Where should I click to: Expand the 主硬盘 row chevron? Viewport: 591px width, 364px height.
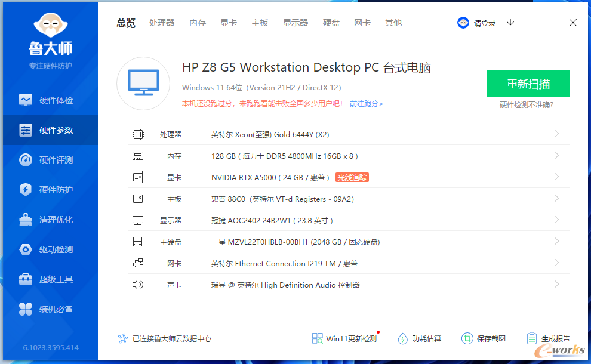point(557,242)
